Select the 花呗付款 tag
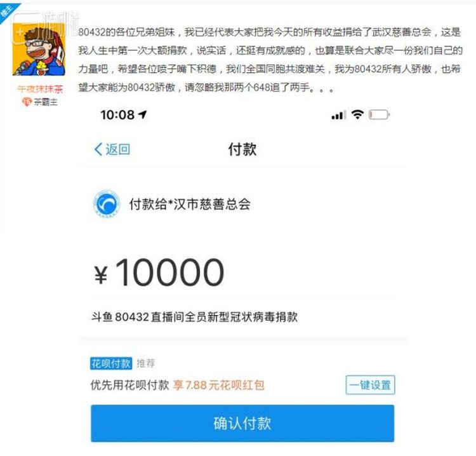Screen dimensions: 476x456 coord(111,363)
